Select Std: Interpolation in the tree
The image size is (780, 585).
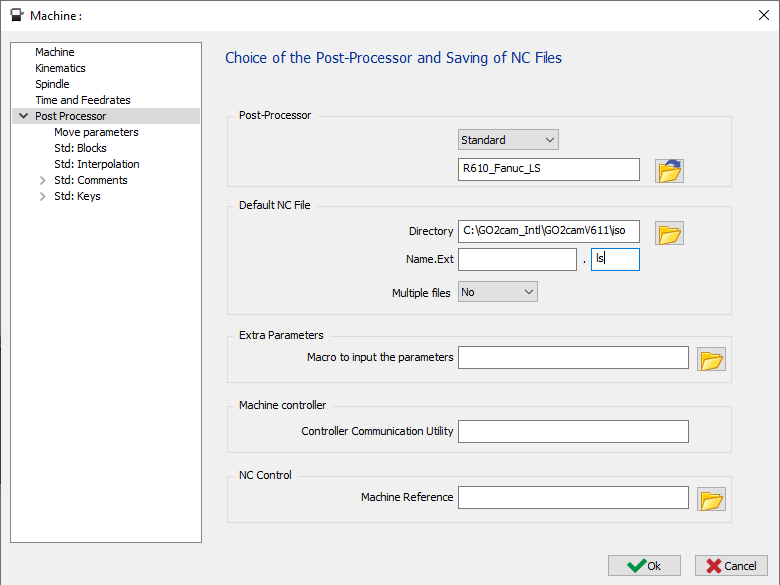point(96,164)
